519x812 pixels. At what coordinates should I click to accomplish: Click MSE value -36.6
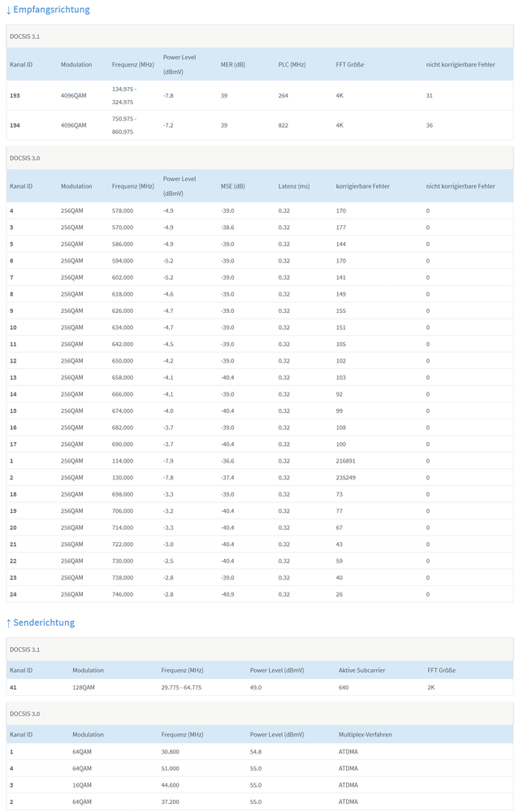click(x=227, y=461)
